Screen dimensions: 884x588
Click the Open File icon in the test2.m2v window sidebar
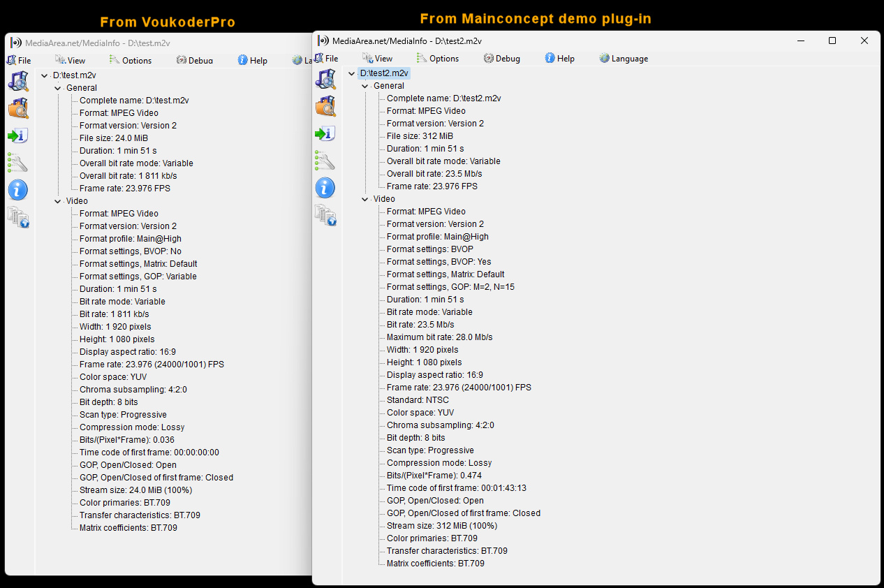coord(325,80)
